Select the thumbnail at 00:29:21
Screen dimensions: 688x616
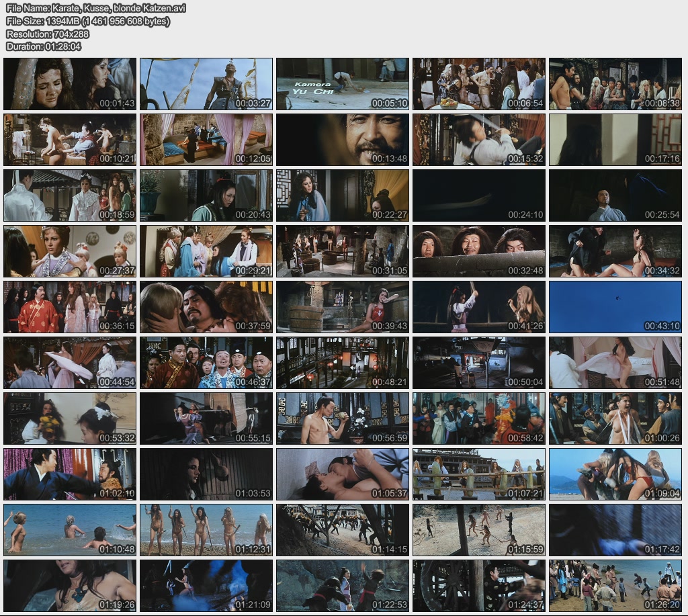point(206,251)
